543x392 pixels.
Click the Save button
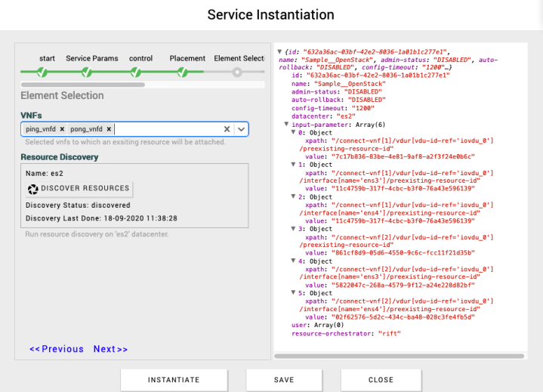[x=284, y=380]
